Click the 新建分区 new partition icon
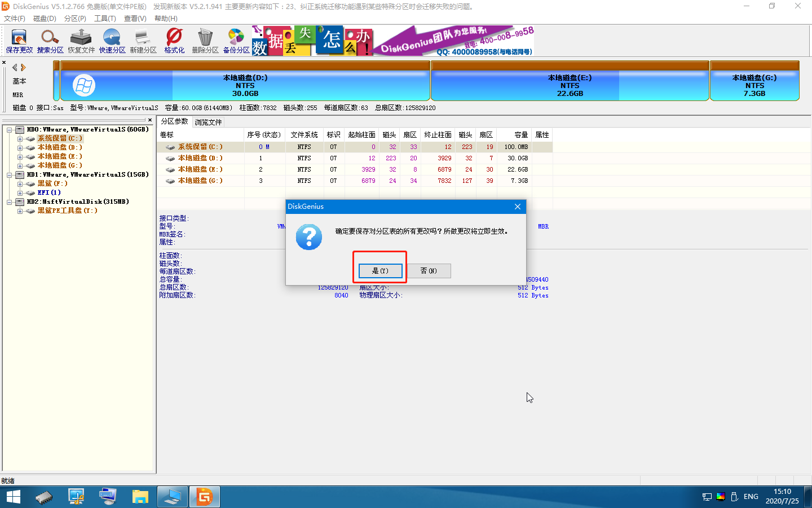Viewport: 812px width, 508px height. 143,41
